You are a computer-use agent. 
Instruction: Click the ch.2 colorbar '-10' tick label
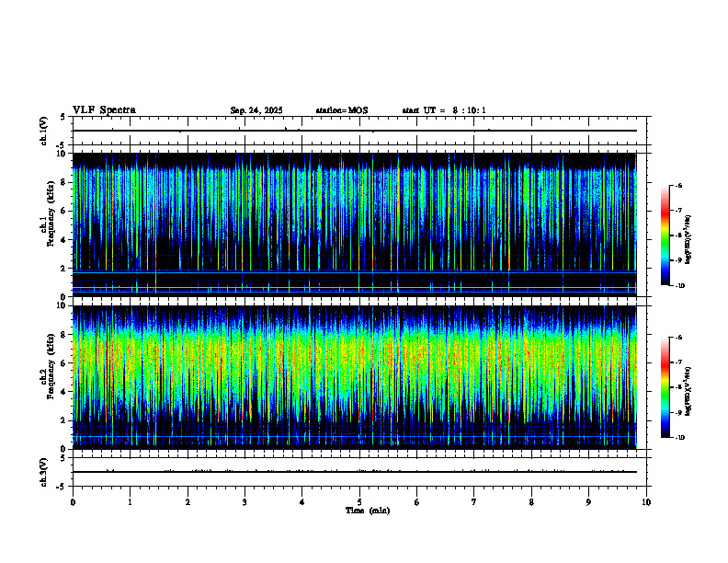(x=680, y=438)
